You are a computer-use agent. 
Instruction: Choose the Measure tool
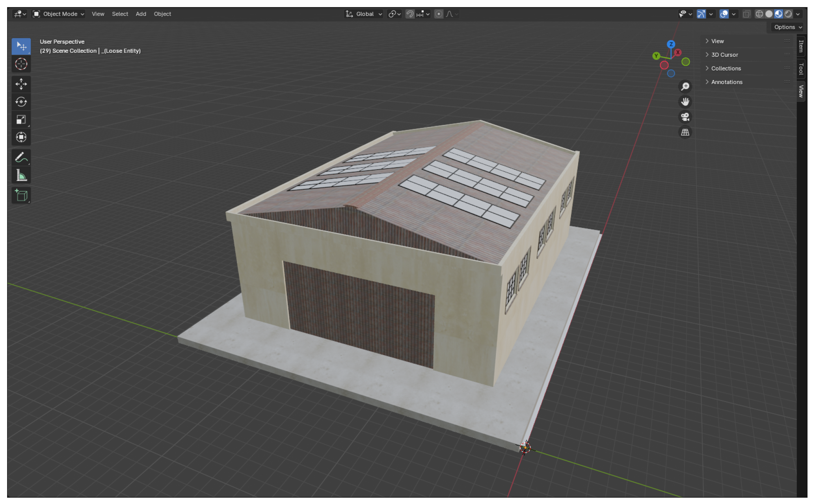pos(21,175)
